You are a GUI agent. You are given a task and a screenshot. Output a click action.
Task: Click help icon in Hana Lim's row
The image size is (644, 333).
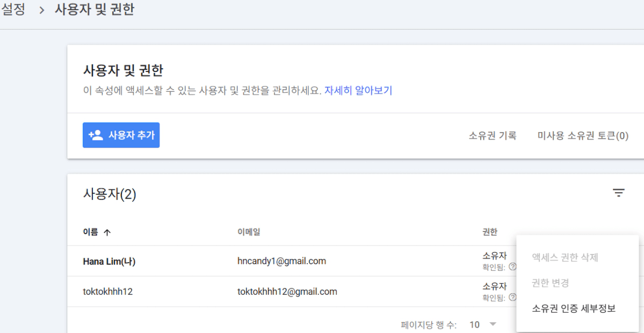click(x=512, y=266)
